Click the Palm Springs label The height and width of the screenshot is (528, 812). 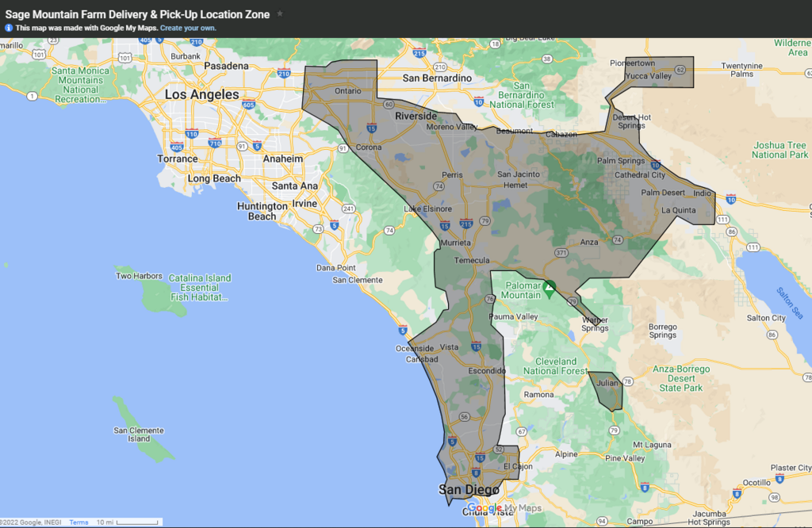coord(621,161)
